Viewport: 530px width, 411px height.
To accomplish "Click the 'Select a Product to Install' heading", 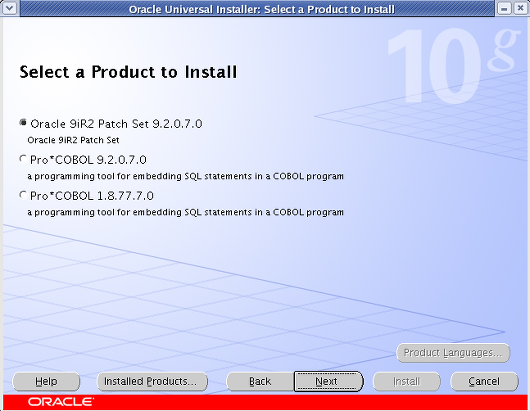I will click(128, 72).
